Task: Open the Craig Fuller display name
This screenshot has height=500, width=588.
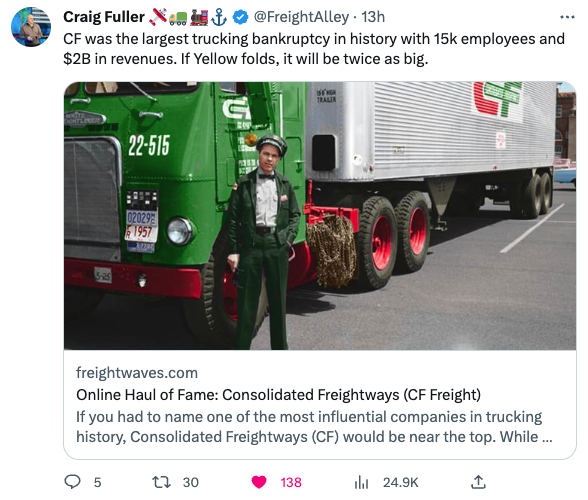Action: pos(104,17)
